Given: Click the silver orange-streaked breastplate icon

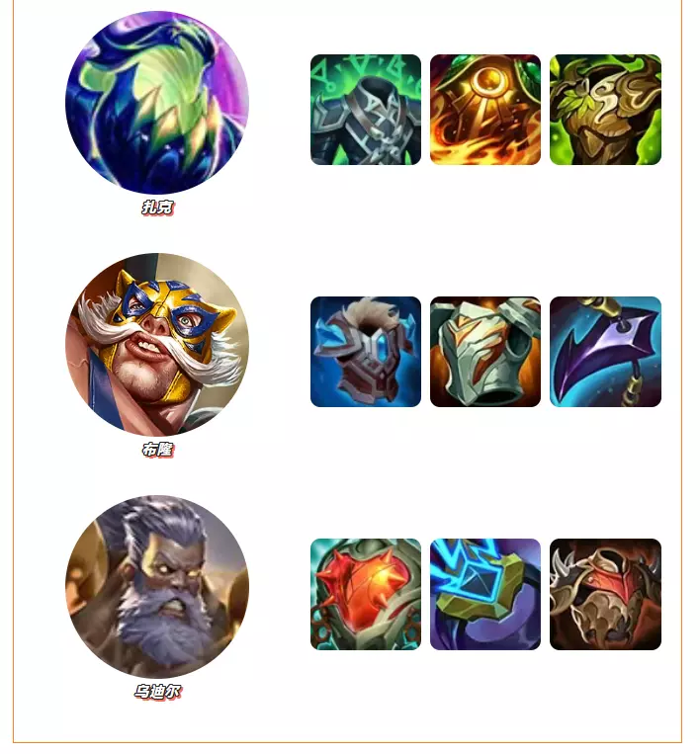Looking at the screenshot, I should 485,352.
